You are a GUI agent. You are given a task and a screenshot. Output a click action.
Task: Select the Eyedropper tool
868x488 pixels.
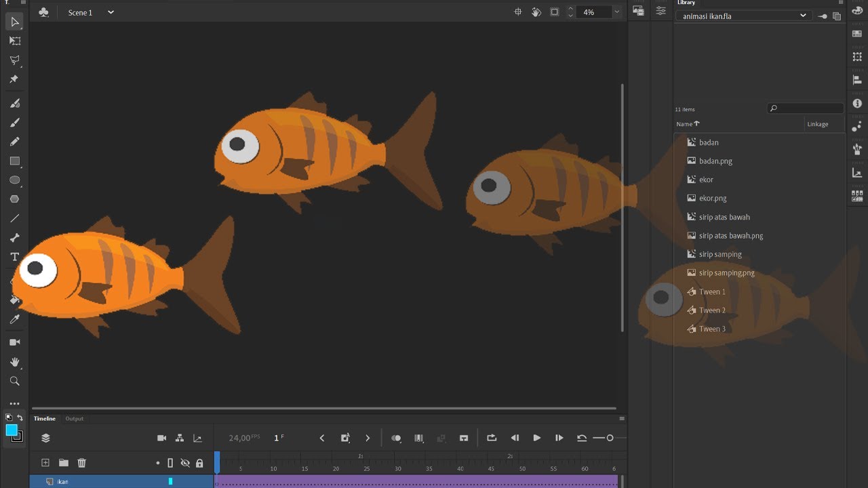pyautogui.click(x=14, y=319)
